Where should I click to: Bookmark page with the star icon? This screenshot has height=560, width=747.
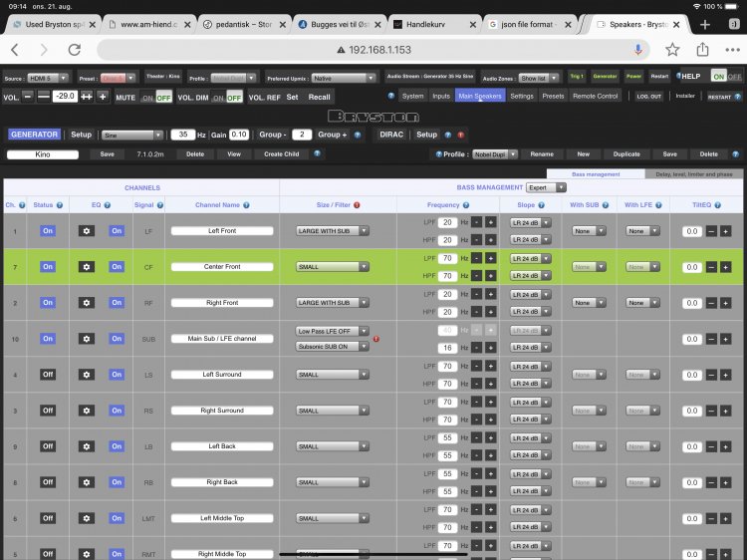(672, 50)
